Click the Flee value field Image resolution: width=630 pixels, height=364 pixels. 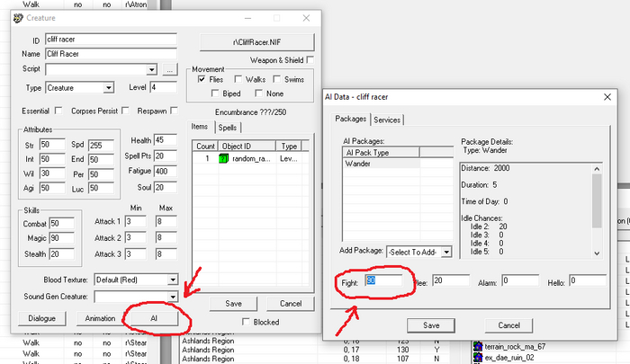coord(451,280)
